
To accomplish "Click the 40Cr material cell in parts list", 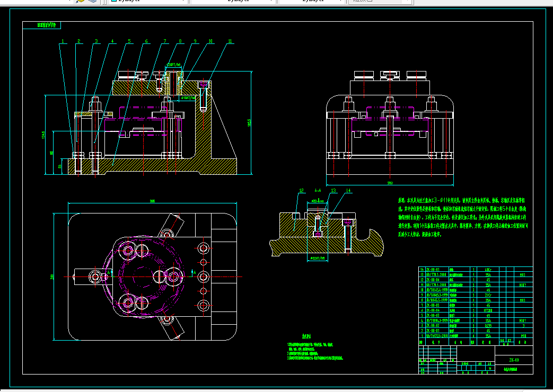I will [488, 270].
